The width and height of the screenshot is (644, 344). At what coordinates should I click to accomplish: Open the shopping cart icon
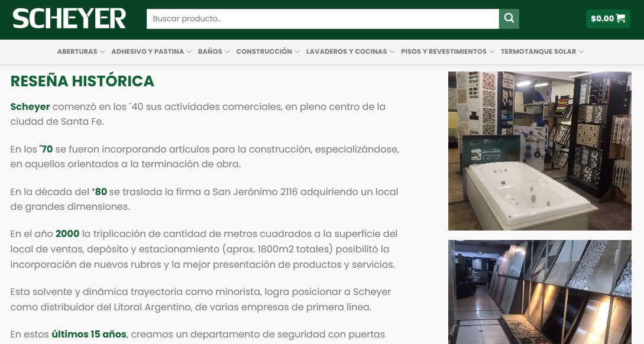pos(620,18)
